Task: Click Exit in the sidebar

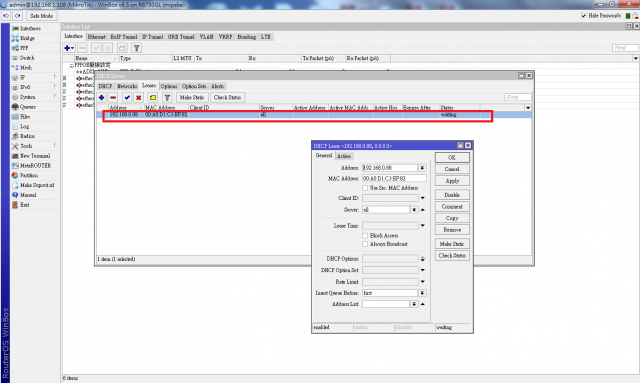Action: click(x=24, y=205)
